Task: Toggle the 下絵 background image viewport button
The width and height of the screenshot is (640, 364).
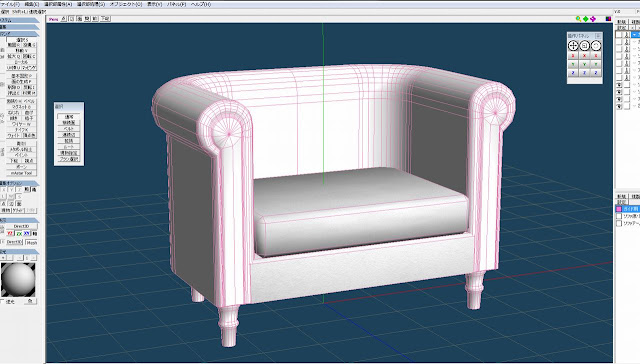Action: click(x=105, y=19)
